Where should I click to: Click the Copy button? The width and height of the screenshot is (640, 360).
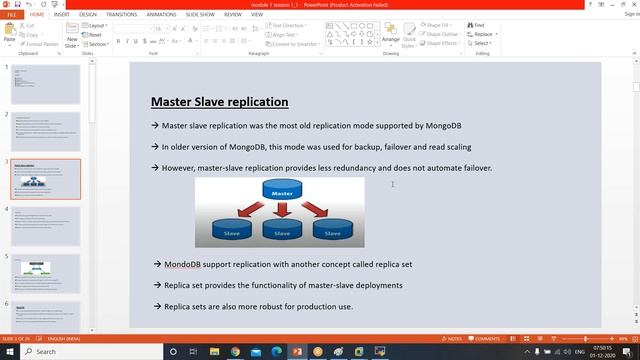pyautogui.click(x=29, y=35)
